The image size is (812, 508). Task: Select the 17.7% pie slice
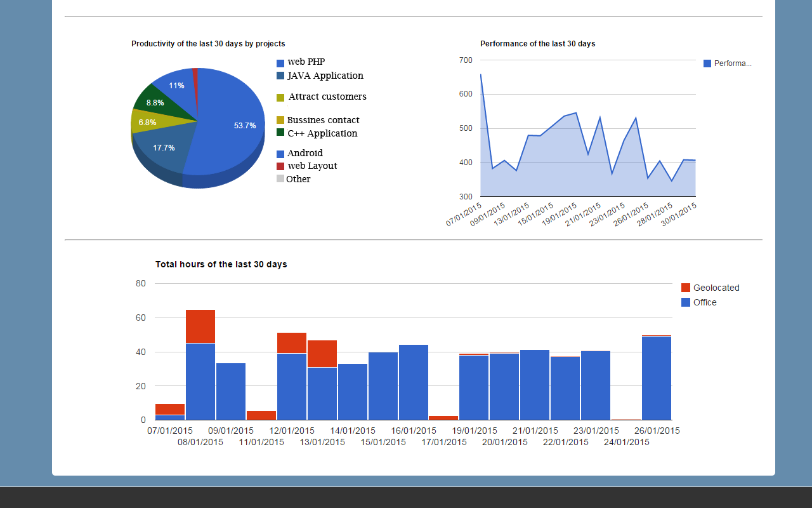(x=165, y=149)
